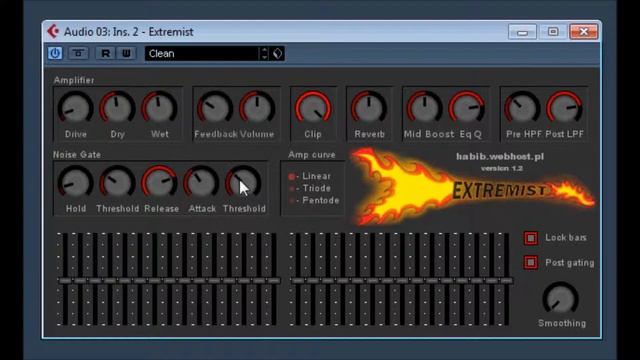This screenshot has width=640, height=360.
Task: Toggle the Post gating checkbox
Action: [531, 262]
